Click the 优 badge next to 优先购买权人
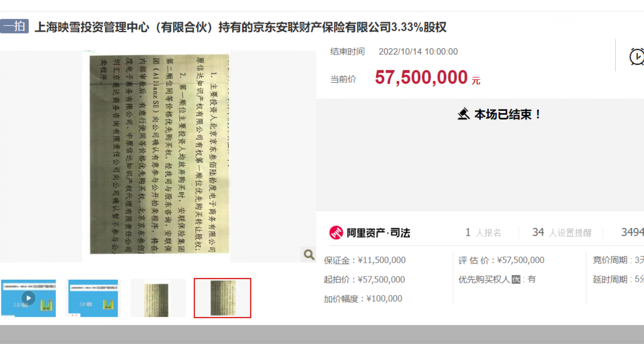644x344 pixels. tap(516, 280)
